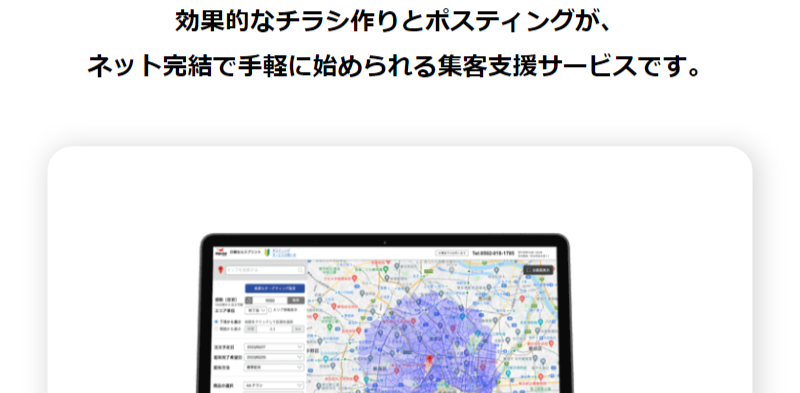The image size is (800, 393).
Task: Expand the 配布完了希望日 date dropdown
Action: (274, 357)
